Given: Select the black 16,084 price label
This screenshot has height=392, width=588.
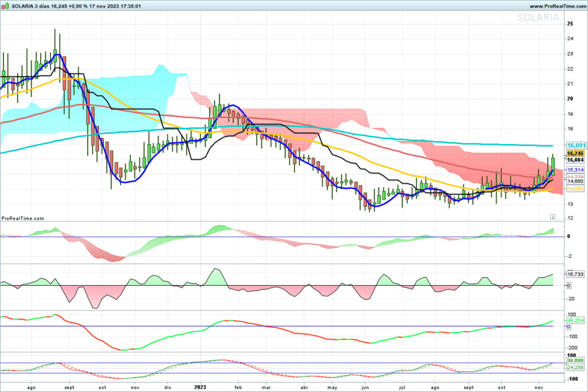Looking at the screenshot, I should tap(575, 160).
